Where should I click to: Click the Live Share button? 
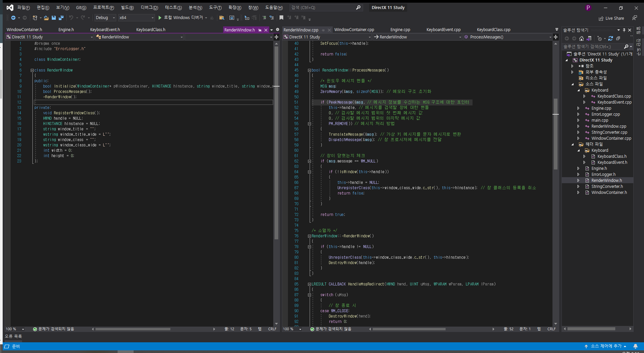[x=611, y=18]
